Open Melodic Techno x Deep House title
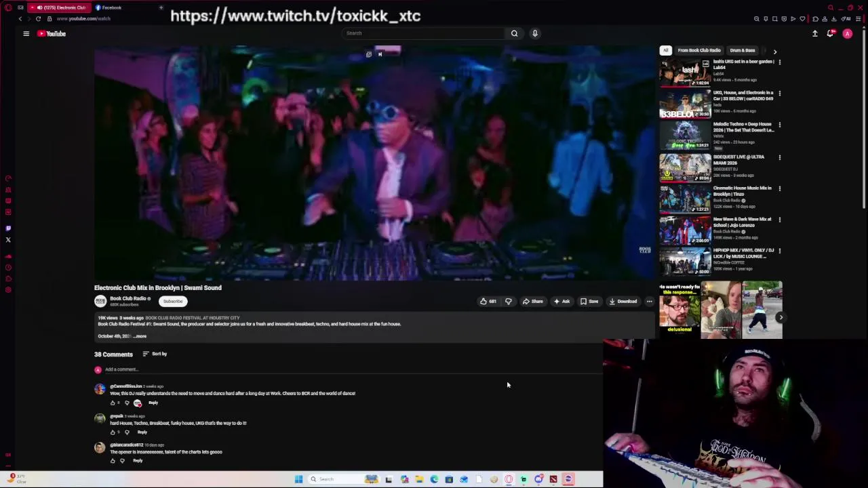The image size is (868, 488). 743,127
